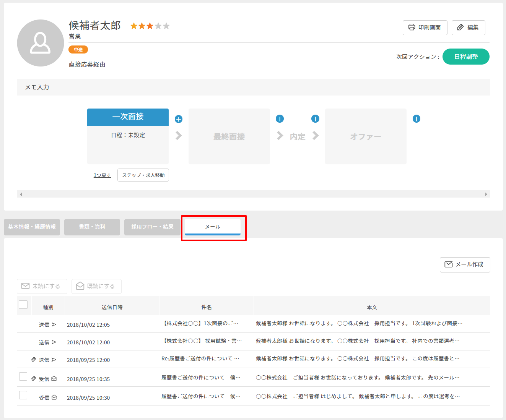
Task: Select the オファー step card
Action: [x=366, y=136]
